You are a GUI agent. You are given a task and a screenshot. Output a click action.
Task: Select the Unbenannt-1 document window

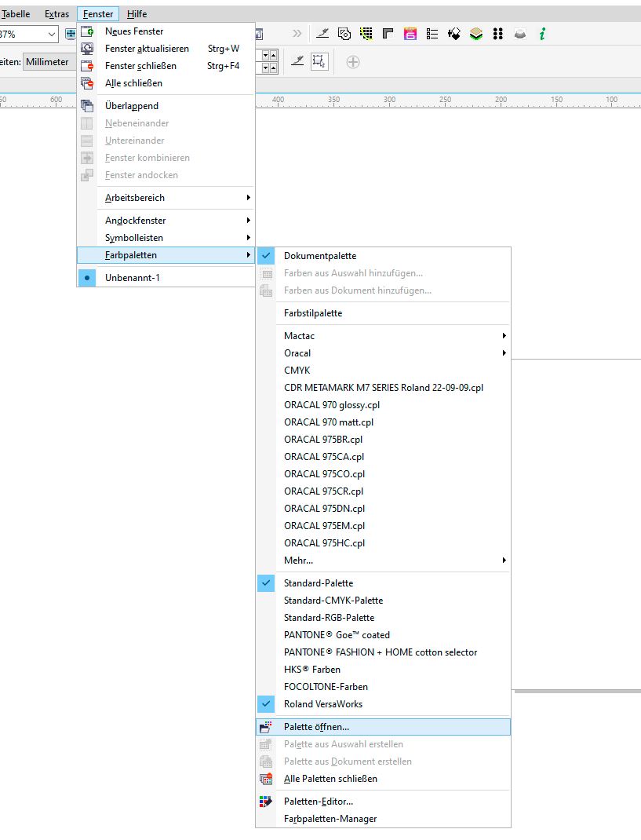[x=132, y=278]
